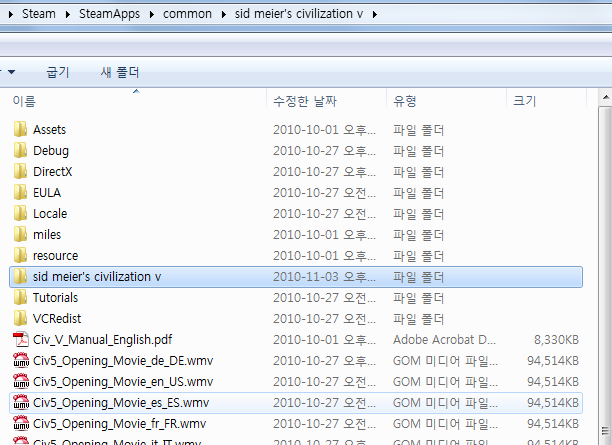
Task: Click the vertical scrollbar thumb
Action: coord(605,275)
